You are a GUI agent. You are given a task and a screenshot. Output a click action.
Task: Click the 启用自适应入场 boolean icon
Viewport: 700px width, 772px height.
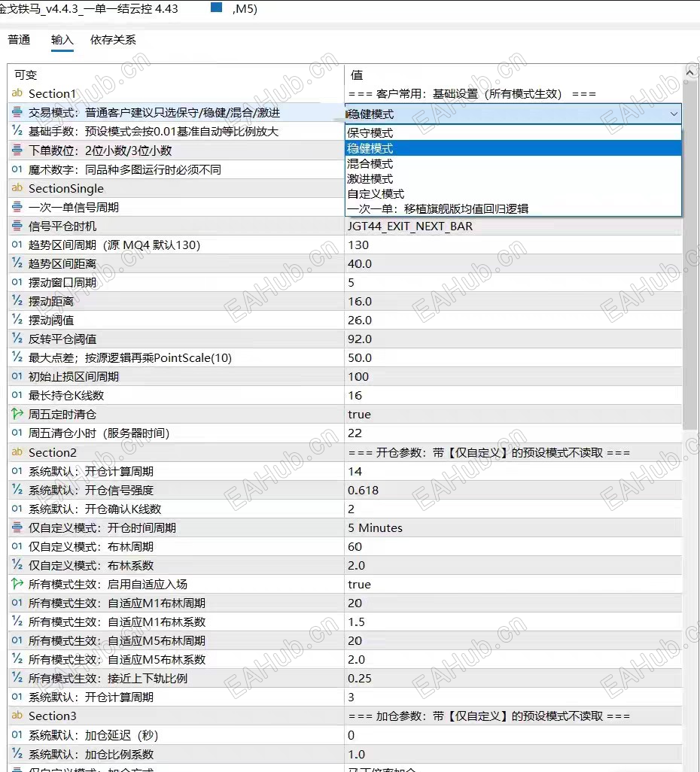click(17, 584)
